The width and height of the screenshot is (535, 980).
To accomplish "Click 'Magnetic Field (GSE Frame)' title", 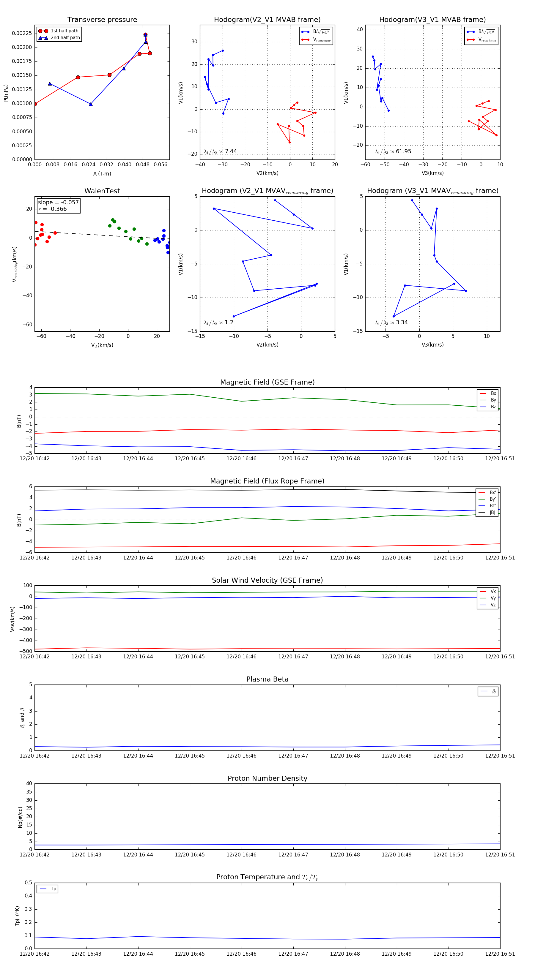I will coord(267,382).
